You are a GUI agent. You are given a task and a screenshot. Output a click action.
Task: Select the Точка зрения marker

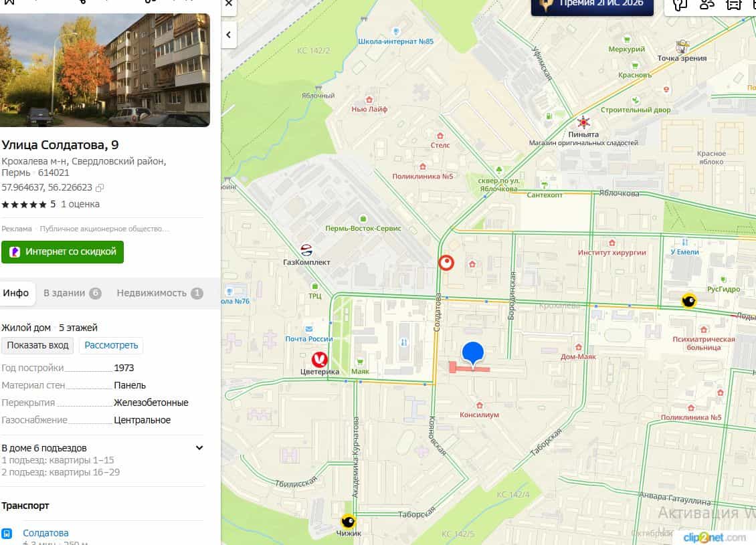click(x=682, y=47)
